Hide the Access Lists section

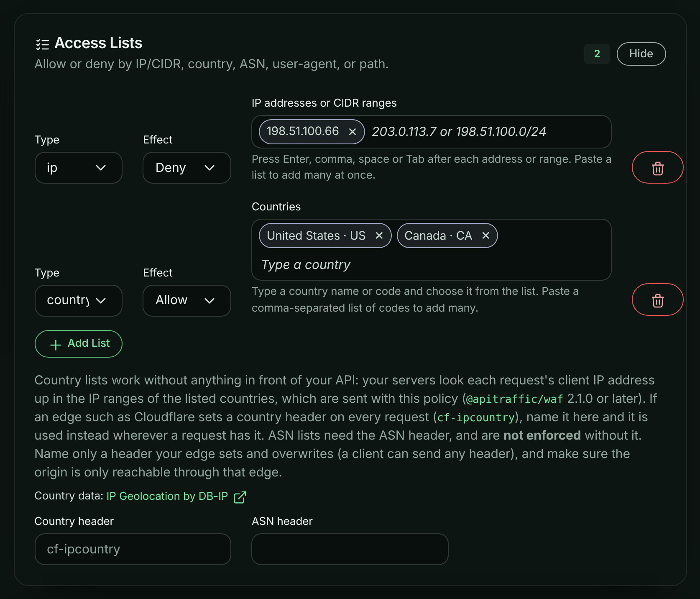641,54
